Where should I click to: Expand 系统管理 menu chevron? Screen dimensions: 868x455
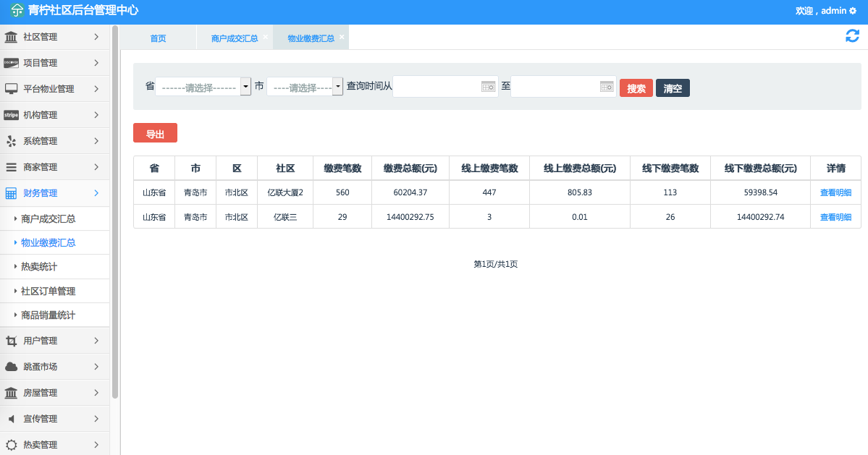(96, 141)
